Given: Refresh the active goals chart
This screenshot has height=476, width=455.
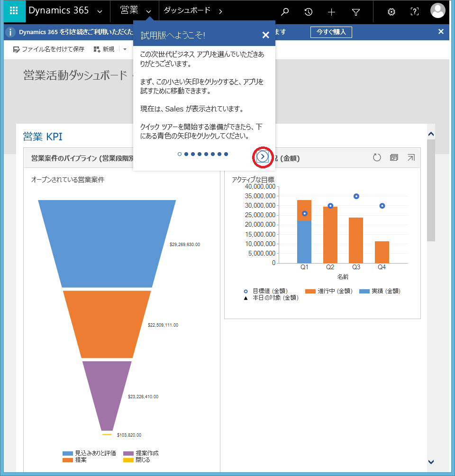Looking at the screenshot, I should pos(377,157).
